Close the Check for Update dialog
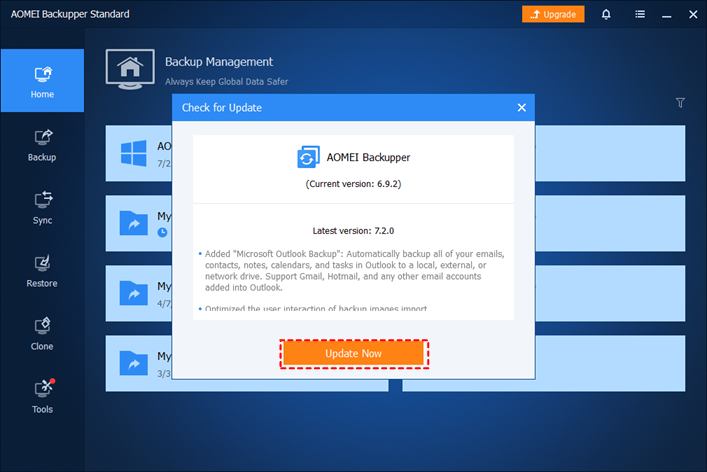Image resolution: width=707 pixels, height=472 pixels. pyautogui.click(x=522, y=107)
